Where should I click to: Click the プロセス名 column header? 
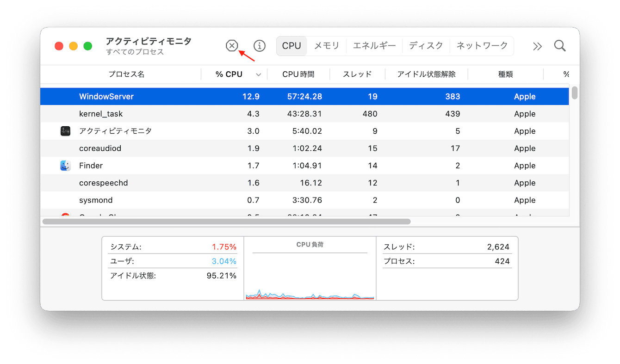point(126,74)
